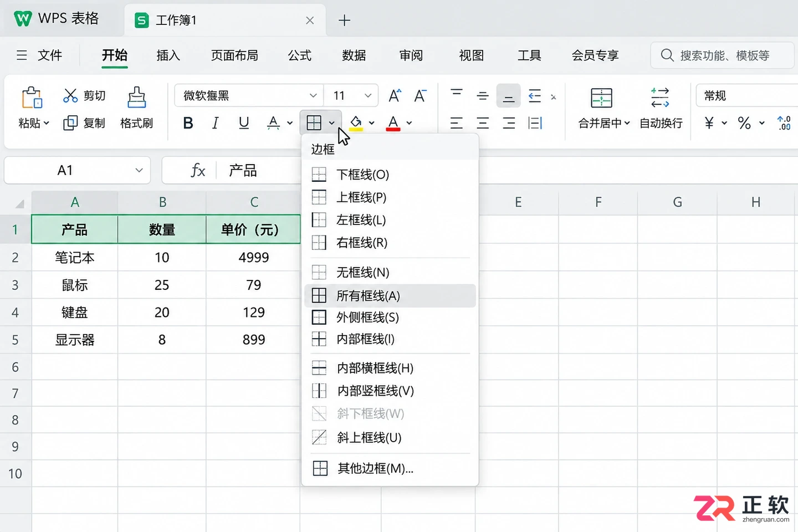Click the decrease indent icon
This screenshot has width=798, height=532.
[535, 95]
